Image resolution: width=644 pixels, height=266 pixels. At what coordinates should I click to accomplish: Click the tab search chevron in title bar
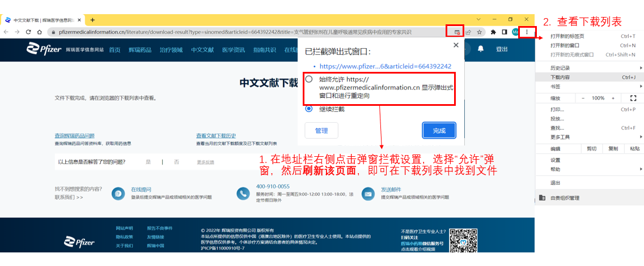(x=478, y=19)
